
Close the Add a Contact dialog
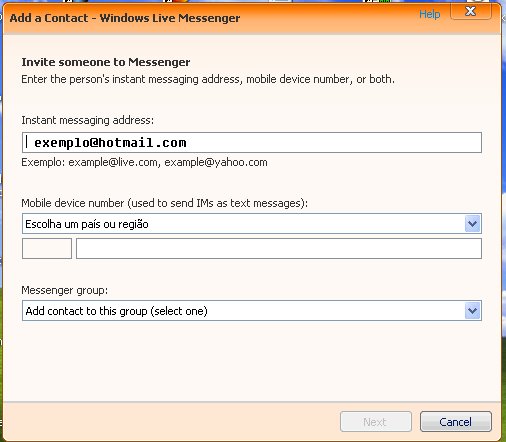coord(470,11)
